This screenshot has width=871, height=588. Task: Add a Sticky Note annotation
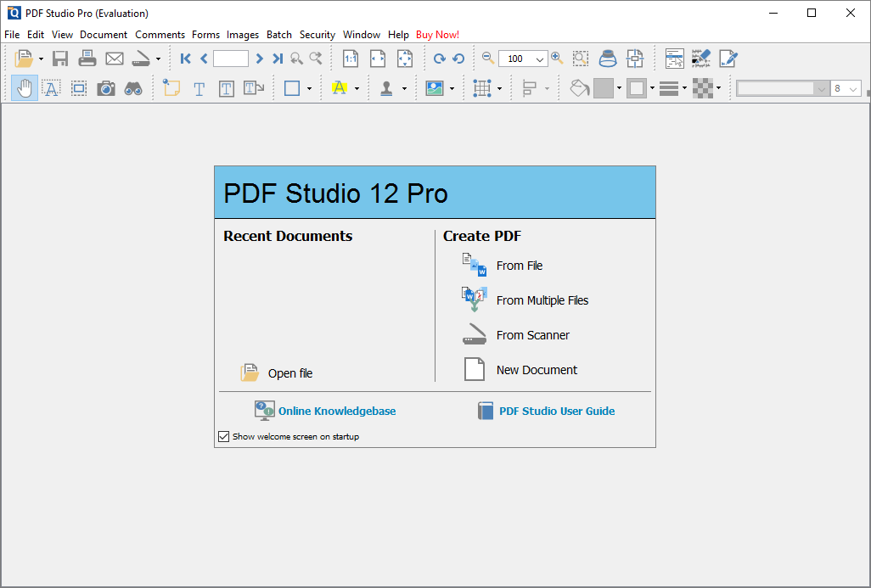tap(171, 87)
